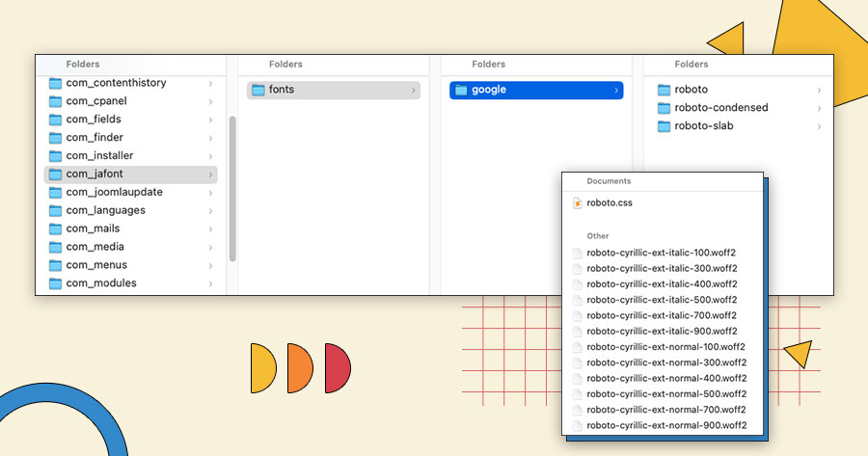
Task: Select the com_mails folder name
Action: (93, 228)
